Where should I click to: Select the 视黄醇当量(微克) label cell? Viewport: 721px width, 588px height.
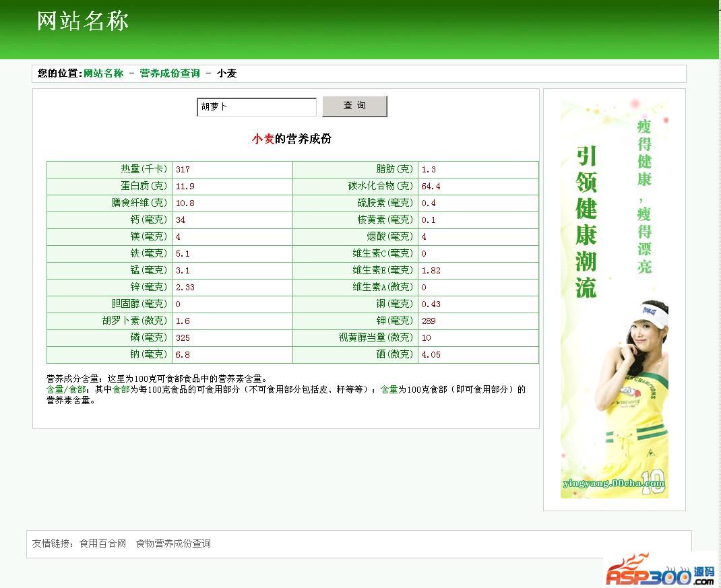coord(355,338)
